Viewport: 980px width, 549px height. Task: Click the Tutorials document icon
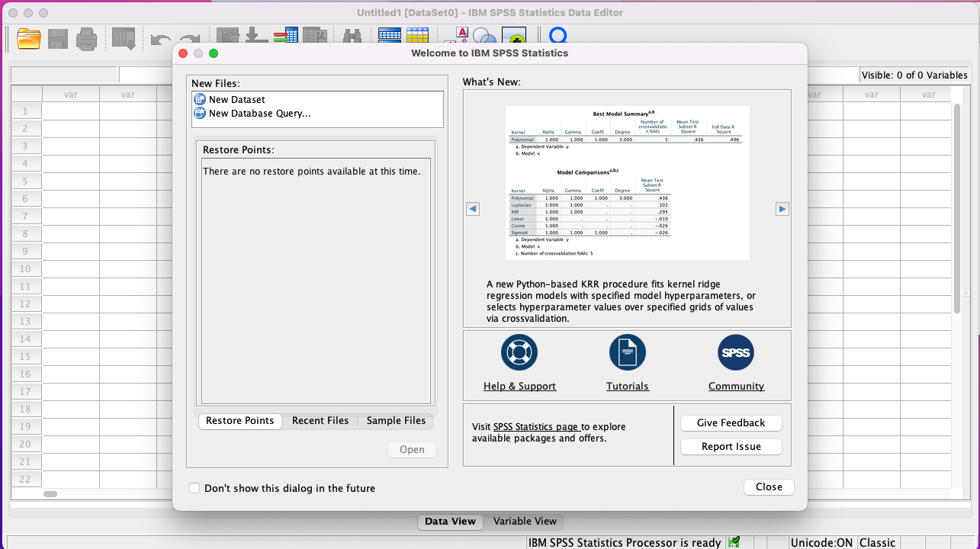628,352
